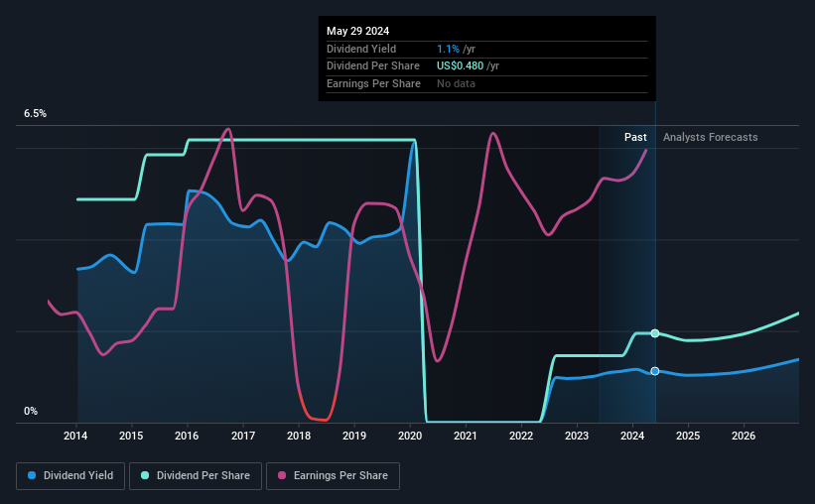Viewport: 815px width, 504px height.
Task: Click the 'Past' label on chart
Action: [635, 137]
